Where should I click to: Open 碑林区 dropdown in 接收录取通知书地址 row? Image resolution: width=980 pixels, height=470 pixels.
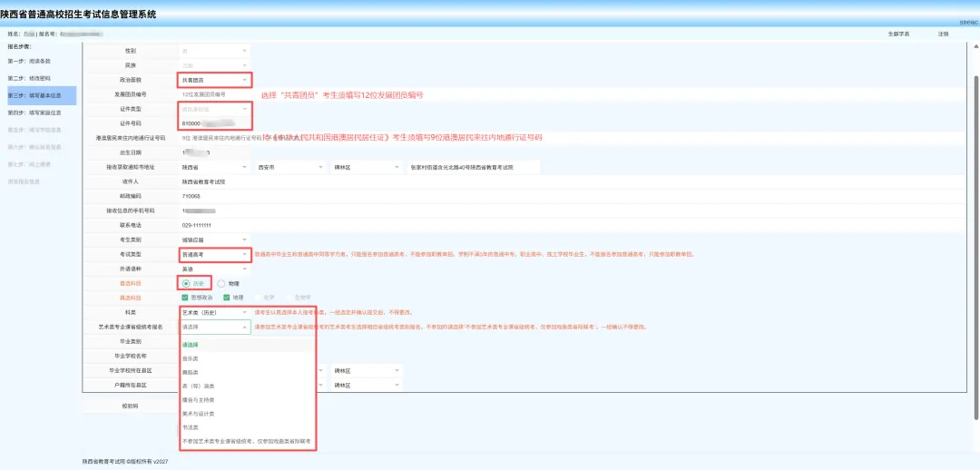click(x=367, y=168)
